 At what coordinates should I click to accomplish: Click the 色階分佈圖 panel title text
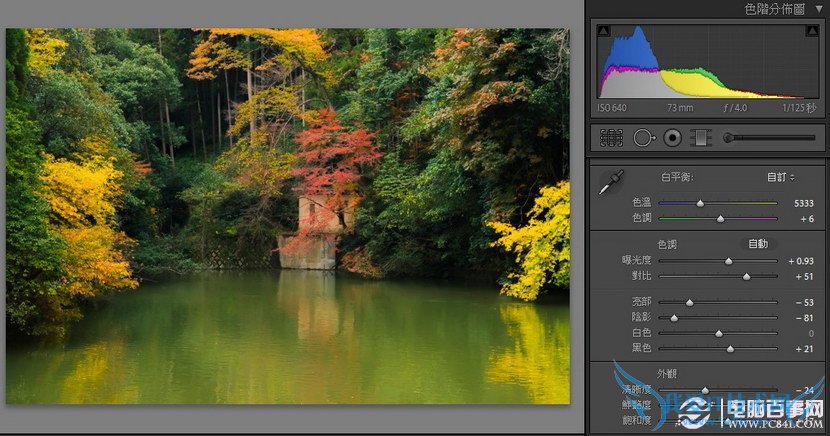pyautogui.click(x=774, y=9)
